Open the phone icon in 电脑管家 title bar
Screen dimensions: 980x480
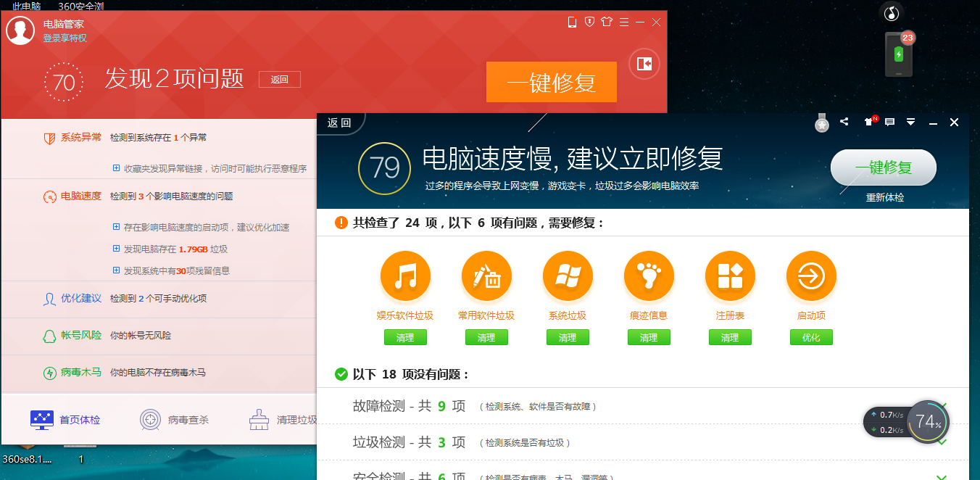(x=572, y=22)
